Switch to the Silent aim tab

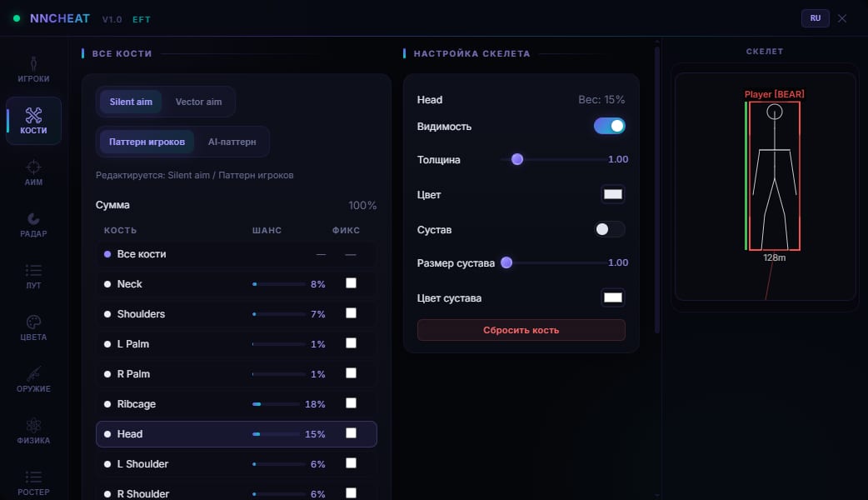[x=131, y=102]
